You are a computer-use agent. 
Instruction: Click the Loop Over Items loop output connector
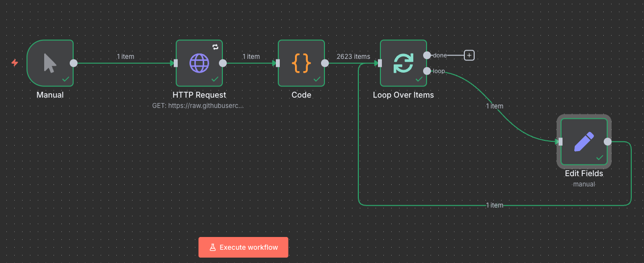click(x=427, y=71)
